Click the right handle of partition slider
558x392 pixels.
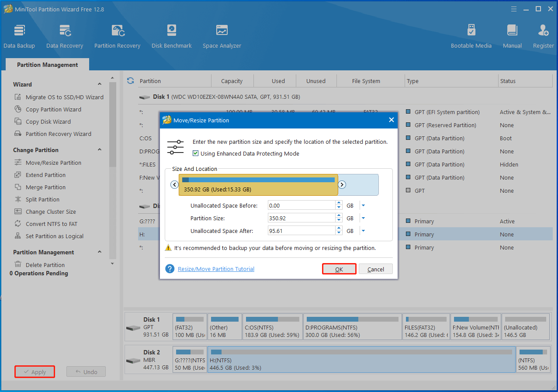[x=342, y=185]
